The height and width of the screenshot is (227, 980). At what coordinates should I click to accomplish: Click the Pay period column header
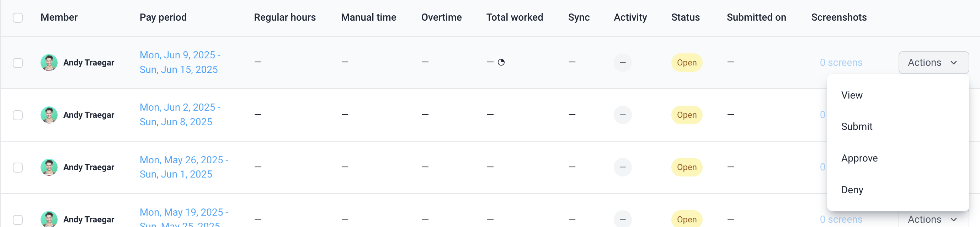163,17
